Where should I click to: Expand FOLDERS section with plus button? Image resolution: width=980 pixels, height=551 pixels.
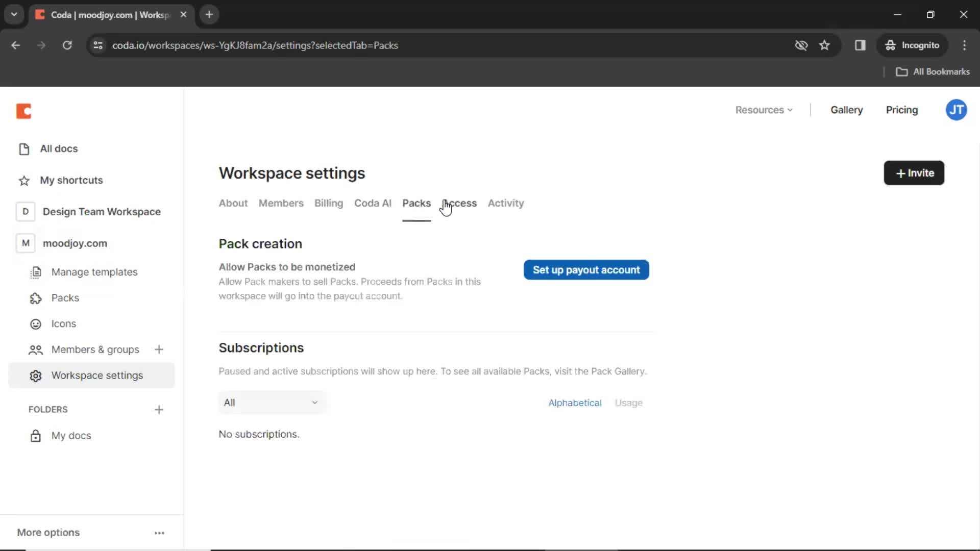point(159,409)
